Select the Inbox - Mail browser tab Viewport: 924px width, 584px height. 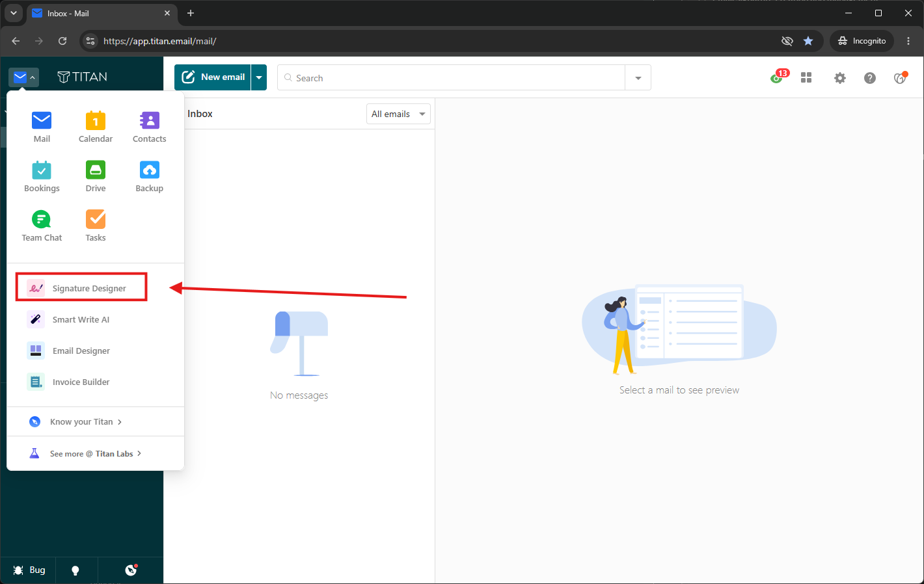pyautogui.click(x=102, y=13)
